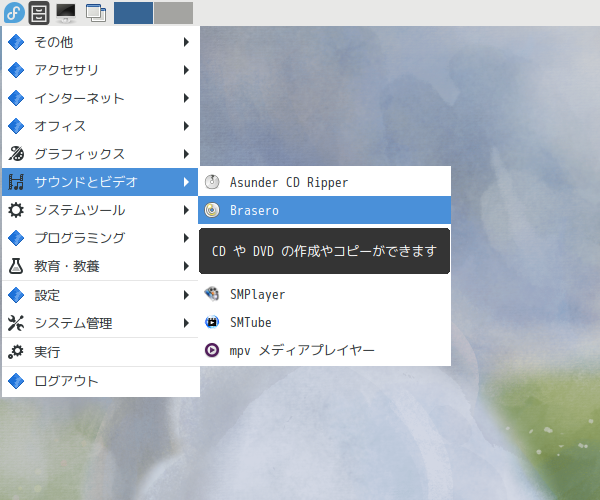Open the グラフィックス menu category
Image resolution: width=600 pixels, height=500 pixels.
click(100, 154)
